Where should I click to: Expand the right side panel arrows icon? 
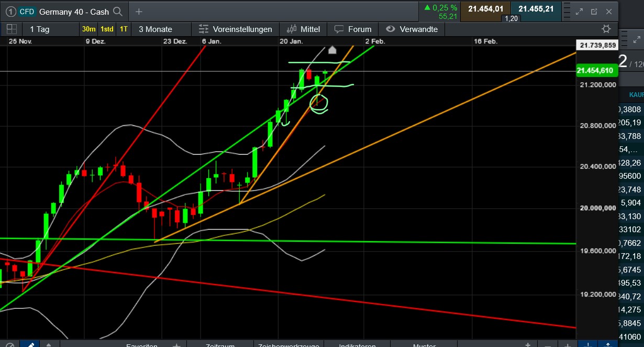click(637, 39)
